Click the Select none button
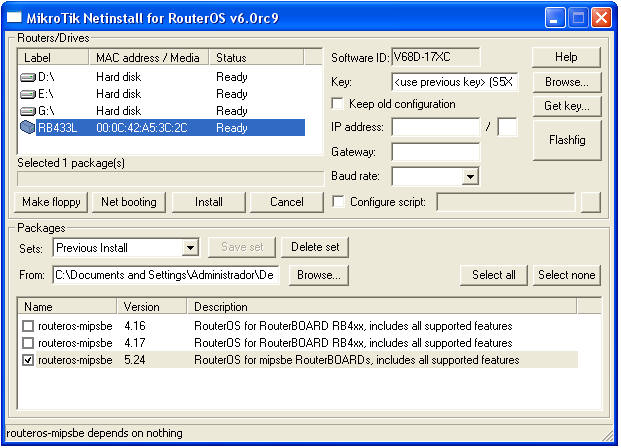The height and width of the screenshot is (448, 621). pos(567,275)
